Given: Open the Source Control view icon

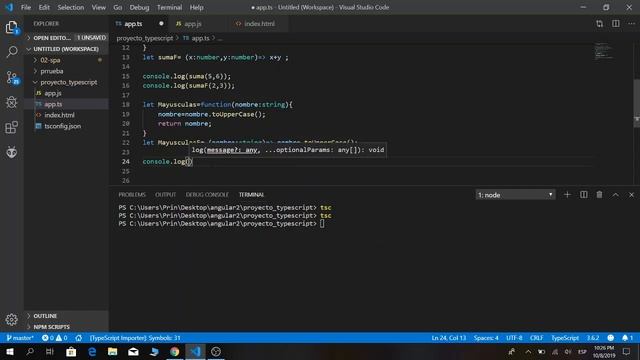Looking at the screenshot, I should 12,77.
